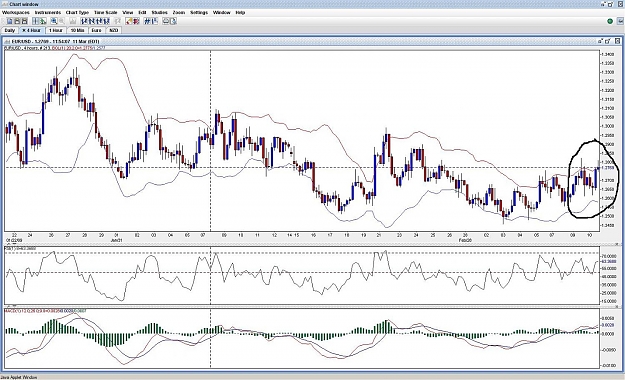This screenshot has height=380, width=625.
Task: Click the 1.2500 price axis label
Action: [x=608, y=216]
